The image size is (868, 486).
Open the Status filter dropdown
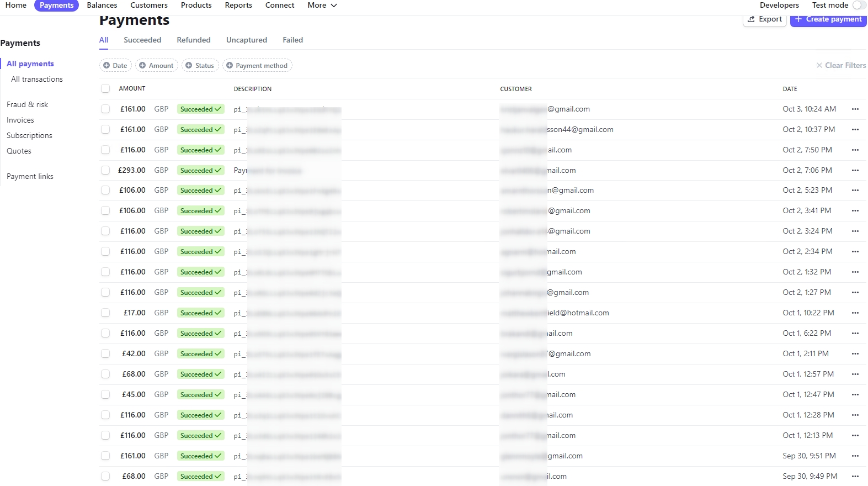point(200,66)
